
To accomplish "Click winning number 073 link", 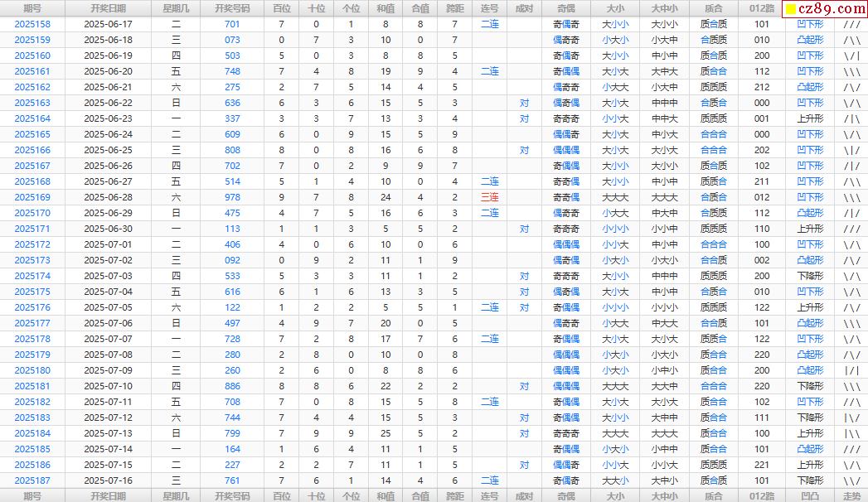I will point(232,40).
